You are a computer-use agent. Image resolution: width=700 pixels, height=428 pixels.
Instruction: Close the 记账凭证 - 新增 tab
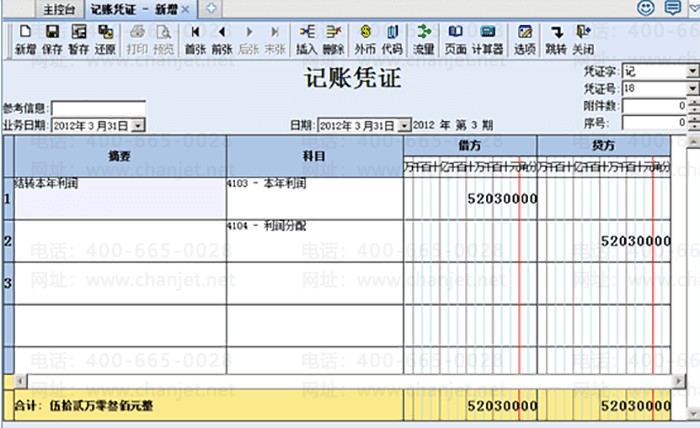186,9
